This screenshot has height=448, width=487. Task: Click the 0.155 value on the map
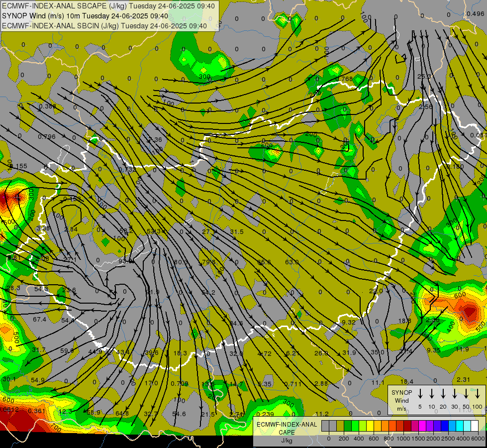(x=18, y=166)
